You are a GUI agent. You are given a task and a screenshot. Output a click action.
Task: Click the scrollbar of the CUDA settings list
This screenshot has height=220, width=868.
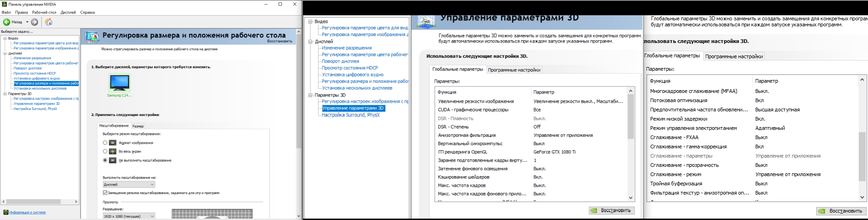[631, 144]
